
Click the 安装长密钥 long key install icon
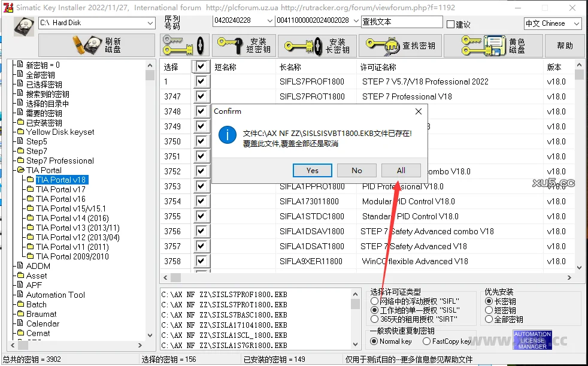coord(317,46)
